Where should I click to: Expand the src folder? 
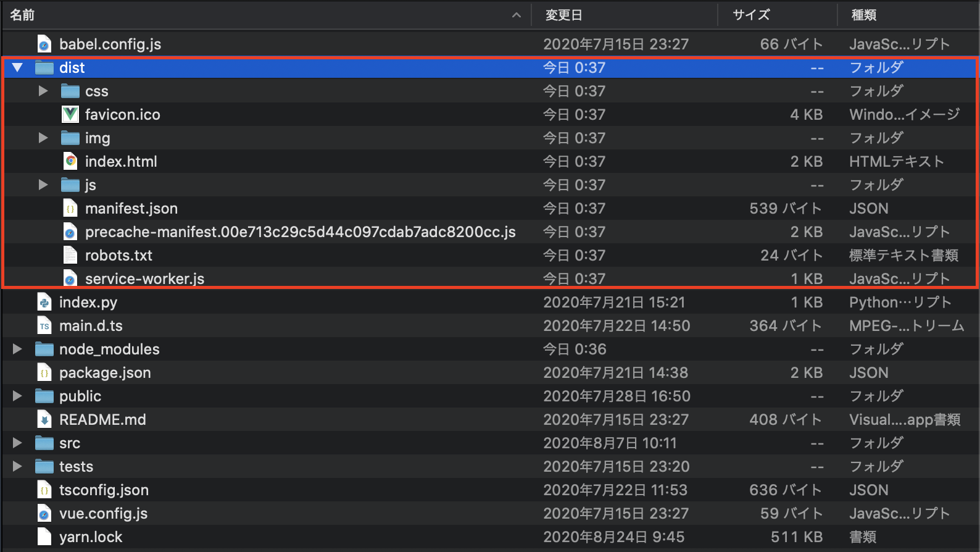coord(17,443)
